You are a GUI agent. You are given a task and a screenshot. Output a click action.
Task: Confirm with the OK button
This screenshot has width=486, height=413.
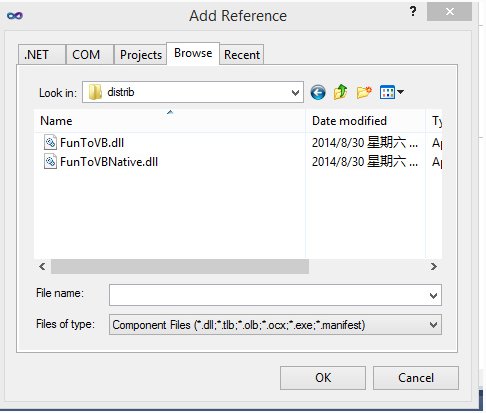(323, 378)
